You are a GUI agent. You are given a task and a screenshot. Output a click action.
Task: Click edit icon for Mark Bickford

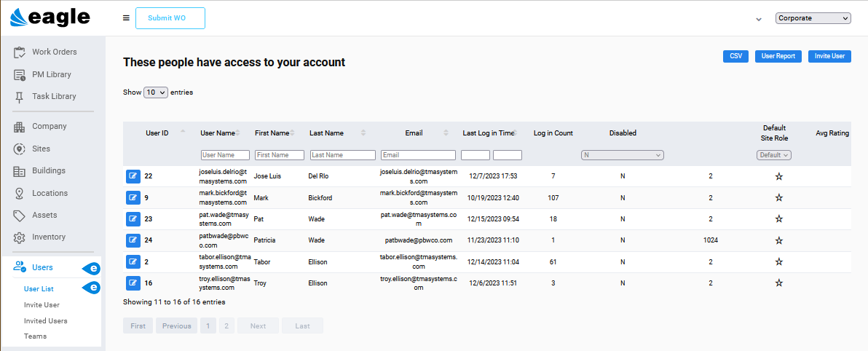pyautogui.click(x=133, y=197)
